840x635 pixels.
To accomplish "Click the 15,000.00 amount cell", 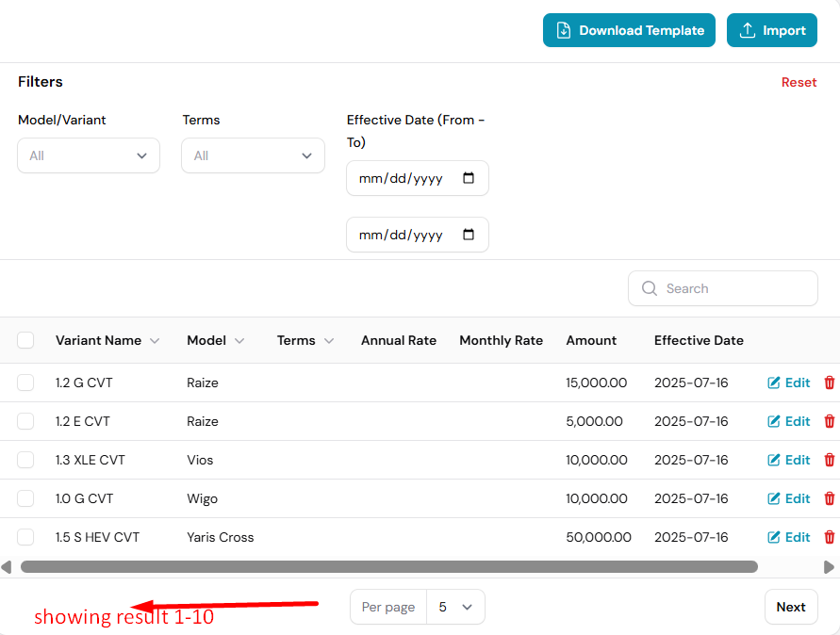I will tap(596, 383).
